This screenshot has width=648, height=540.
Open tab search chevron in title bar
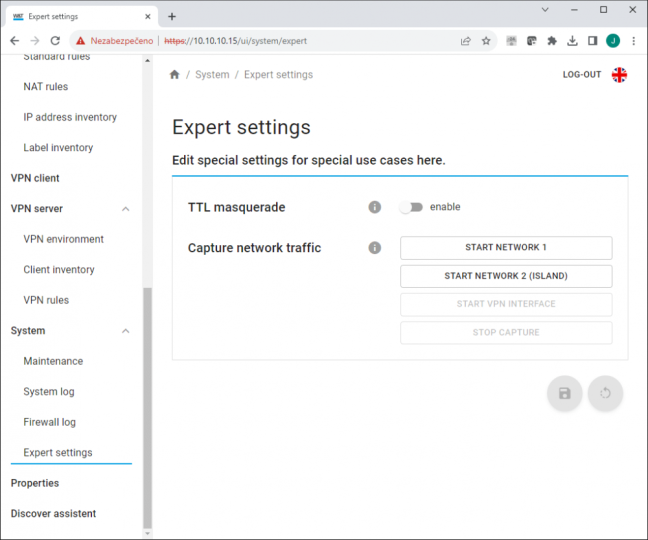(545, 10)
